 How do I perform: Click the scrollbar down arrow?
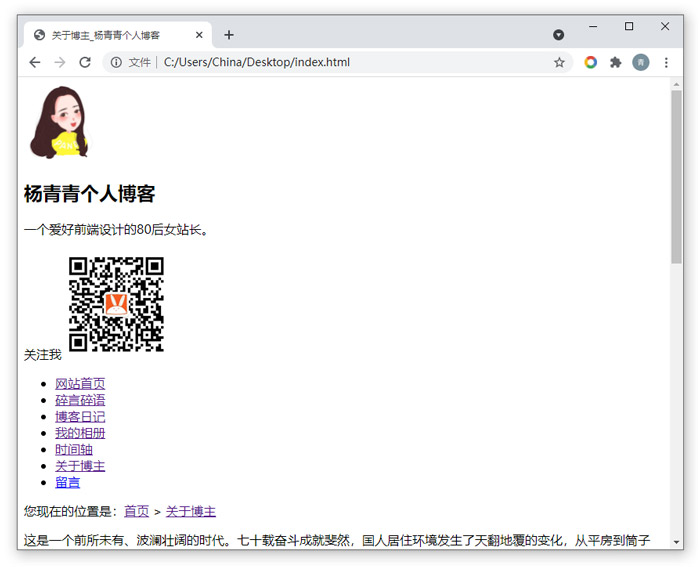(676, 542)
